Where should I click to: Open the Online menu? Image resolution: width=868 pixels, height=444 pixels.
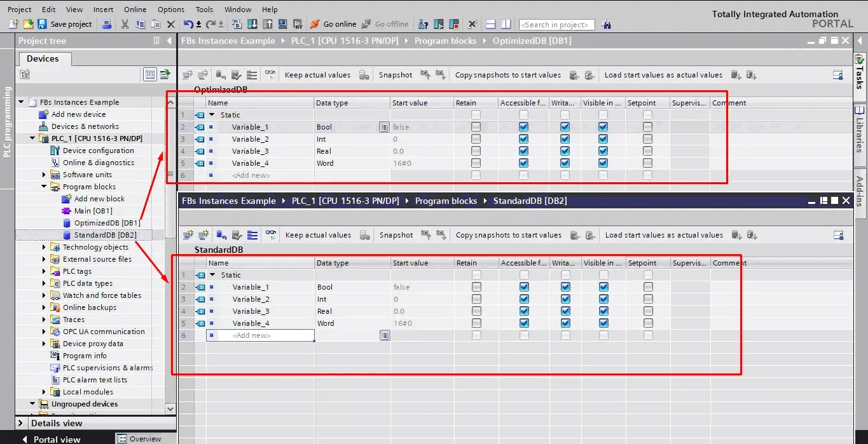pyautogui.click(x=135, y=10)
